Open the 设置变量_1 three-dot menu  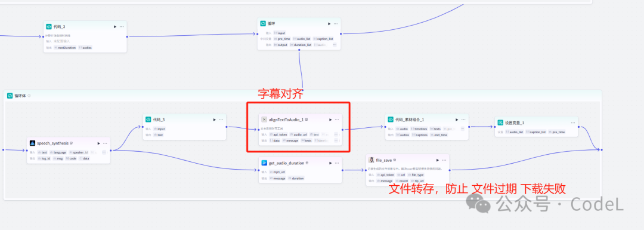(x=573, y=123)
